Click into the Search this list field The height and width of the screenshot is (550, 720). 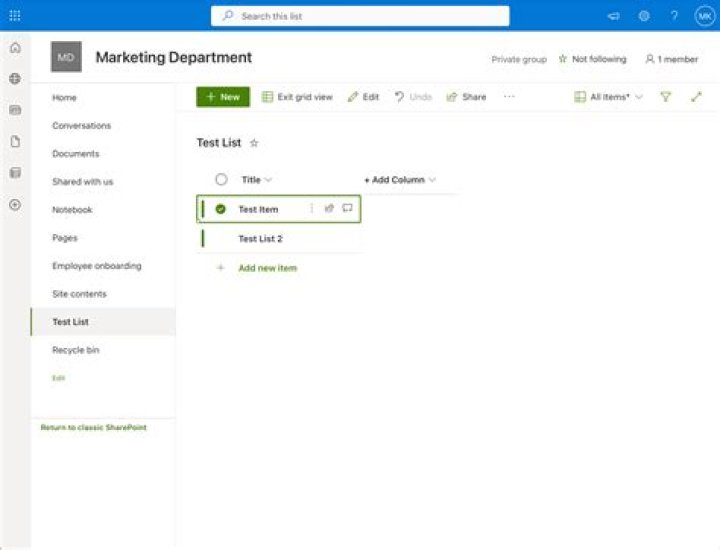(360, 16)
